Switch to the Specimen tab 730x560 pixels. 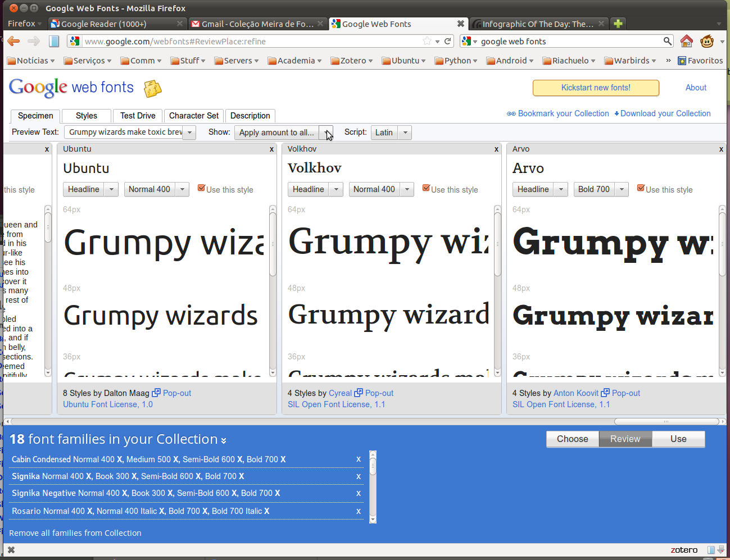tap(35, 116)
